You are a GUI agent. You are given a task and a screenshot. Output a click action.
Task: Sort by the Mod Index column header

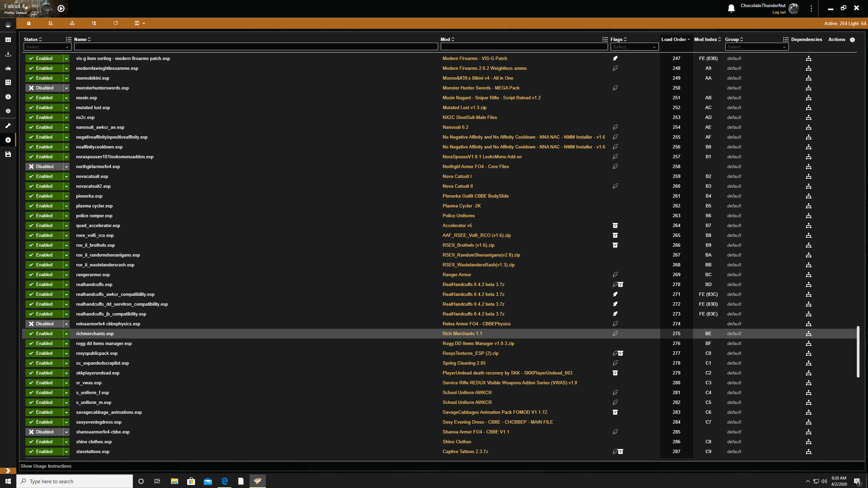click(x=708, y=39)
